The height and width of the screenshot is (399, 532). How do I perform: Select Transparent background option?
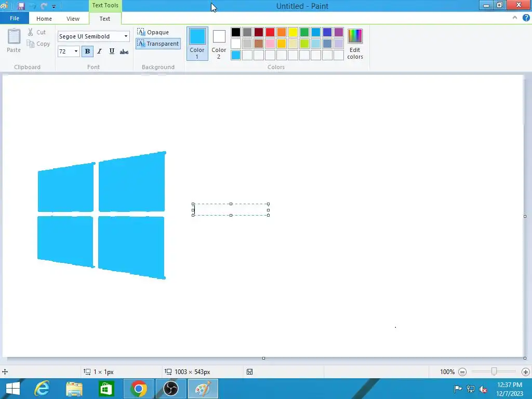tap(158, 44)
